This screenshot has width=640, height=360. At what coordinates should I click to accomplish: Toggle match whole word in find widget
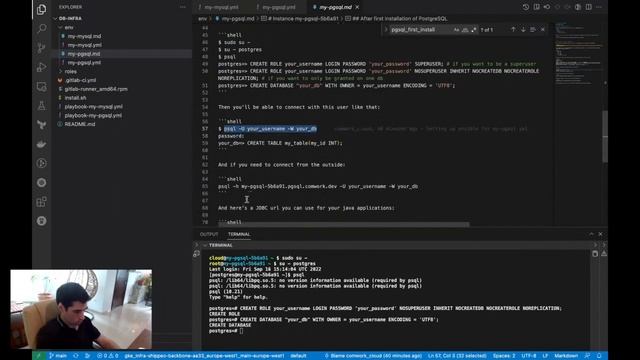[465, 29]
